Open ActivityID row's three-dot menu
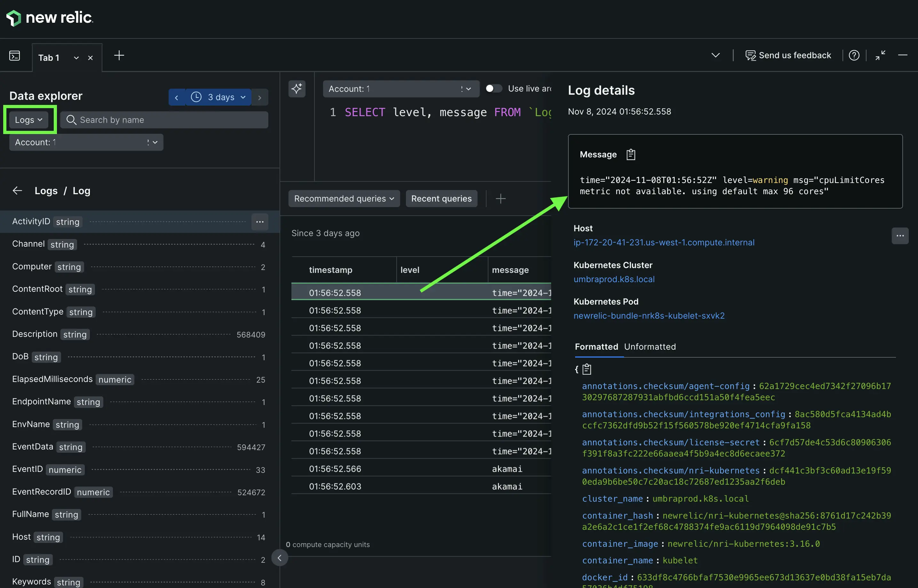 pos(260,222)
